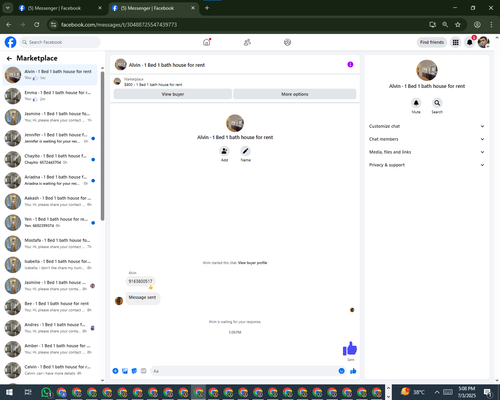Open the Friends icon in top navigation

247,42
